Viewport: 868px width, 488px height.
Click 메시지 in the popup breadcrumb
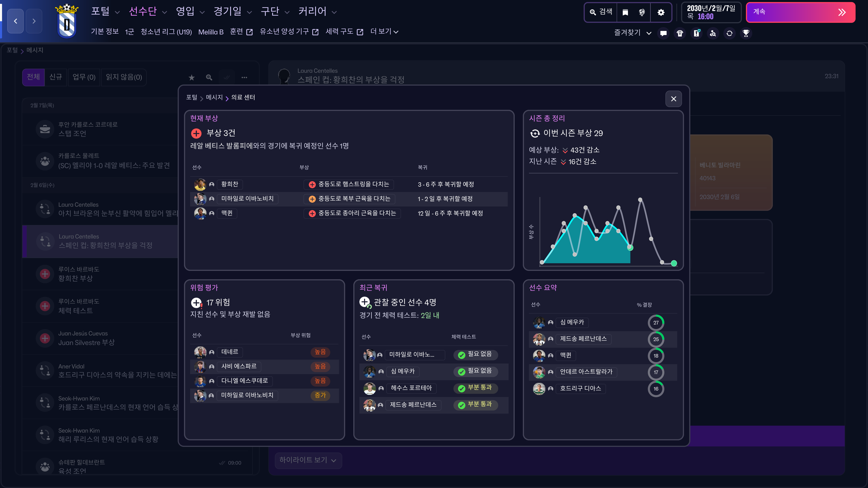[214, 97]
